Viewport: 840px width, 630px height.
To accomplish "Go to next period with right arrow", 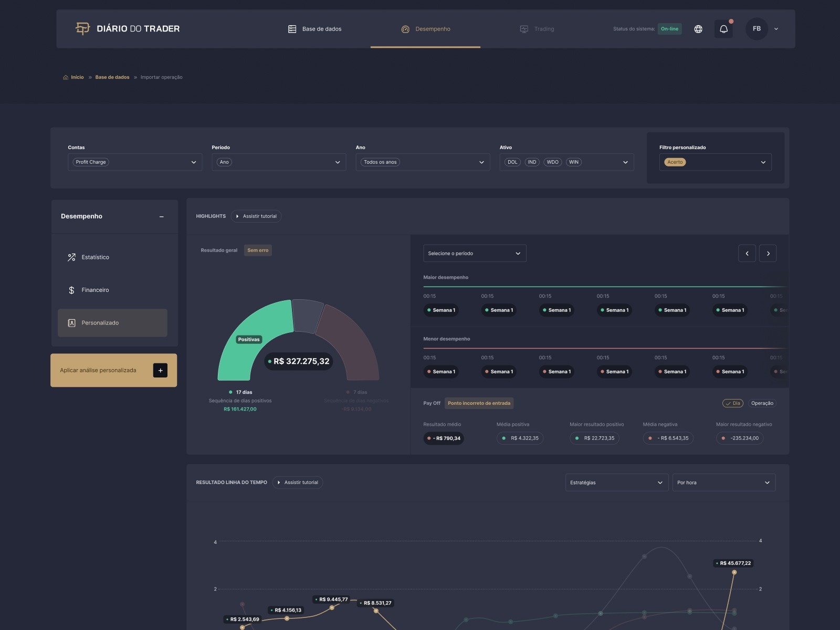I will click(768, 253).
